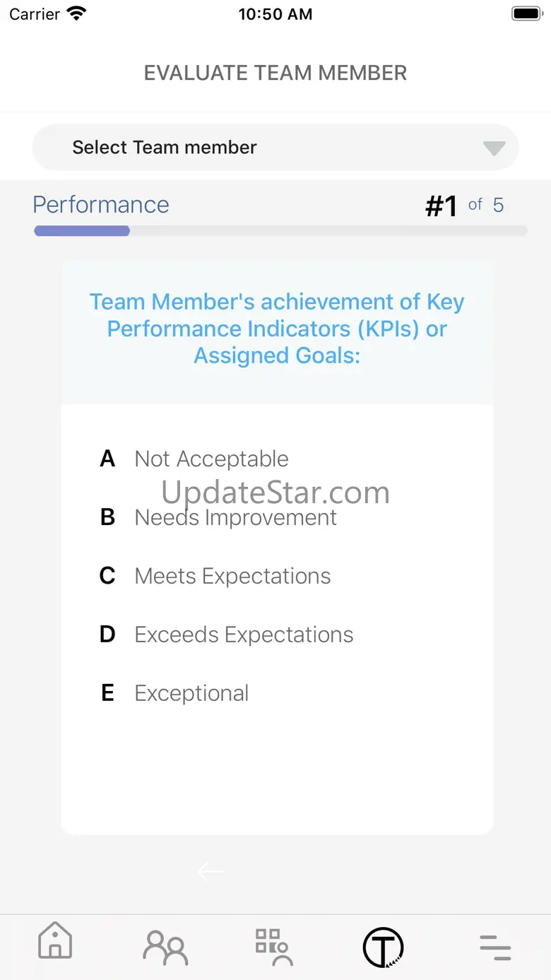The height and width of the screenshot is (980, 551).
Task: Tap the KPIs question heading text
Action: [x=277, y=329]
